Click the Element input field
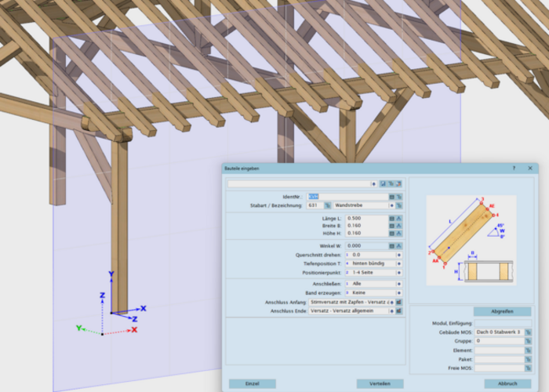The width and height of the screenshot is (549, 392). tap(500, 350)
